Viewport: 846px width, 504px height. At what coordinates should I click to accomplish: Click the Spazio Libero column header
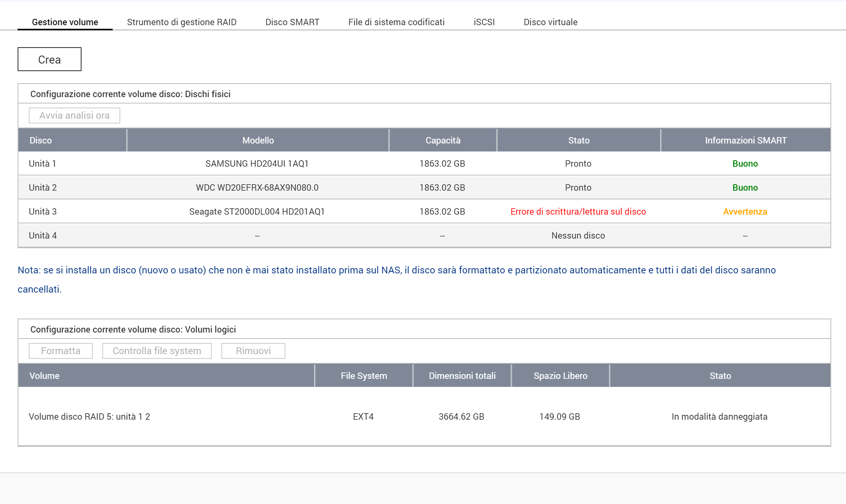coord(560,376)
